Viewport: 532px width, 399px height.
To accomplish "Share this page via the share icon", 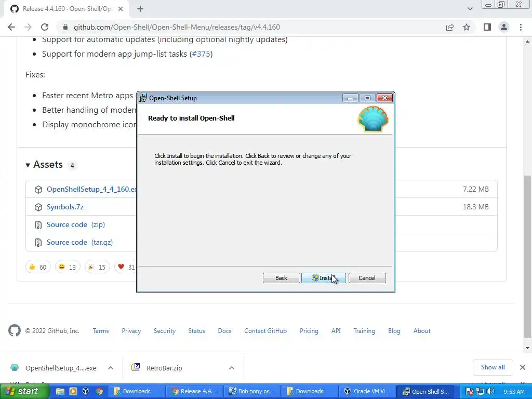I will pyautogui.click(x=450, y=27).
